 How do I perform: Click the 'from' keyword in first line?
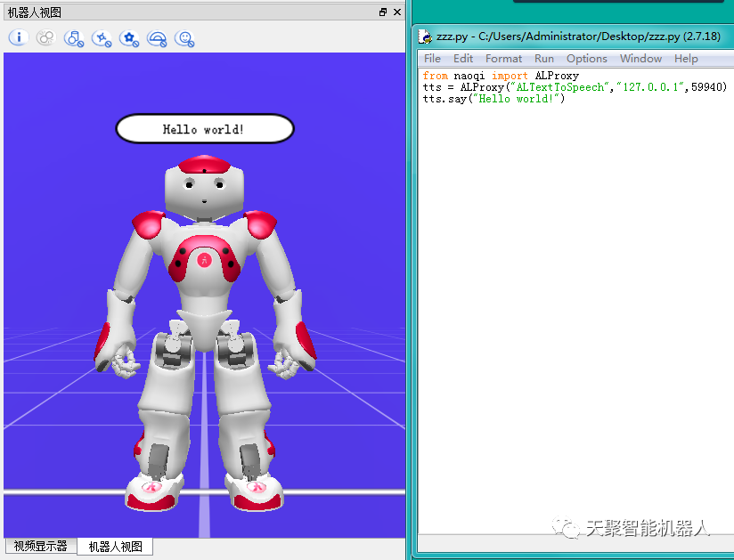click(x=435, y=76)
